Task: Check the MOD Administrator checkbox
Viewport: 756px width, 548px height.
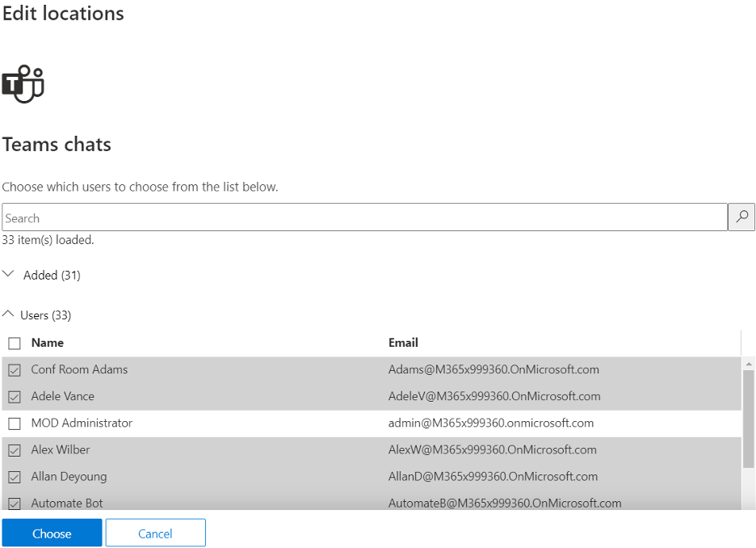Action: [x=15, y=424]
